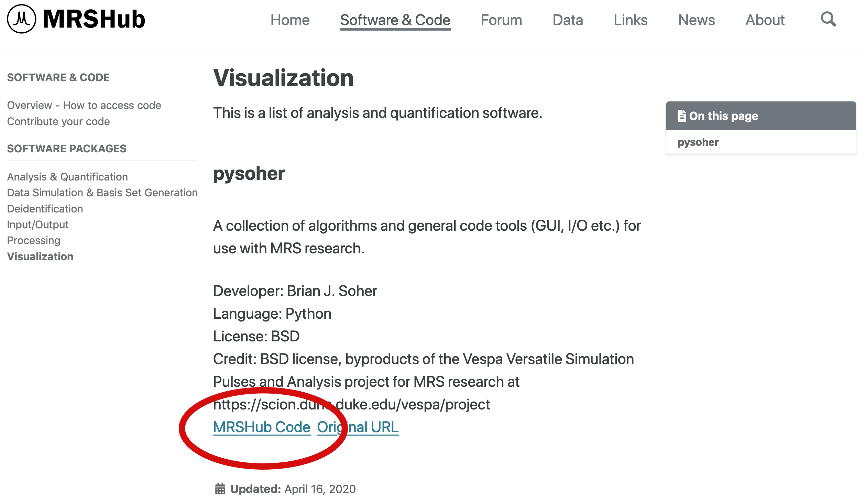865x504 pixels.
Task: Go to the Data page
Action: (567, 20)
